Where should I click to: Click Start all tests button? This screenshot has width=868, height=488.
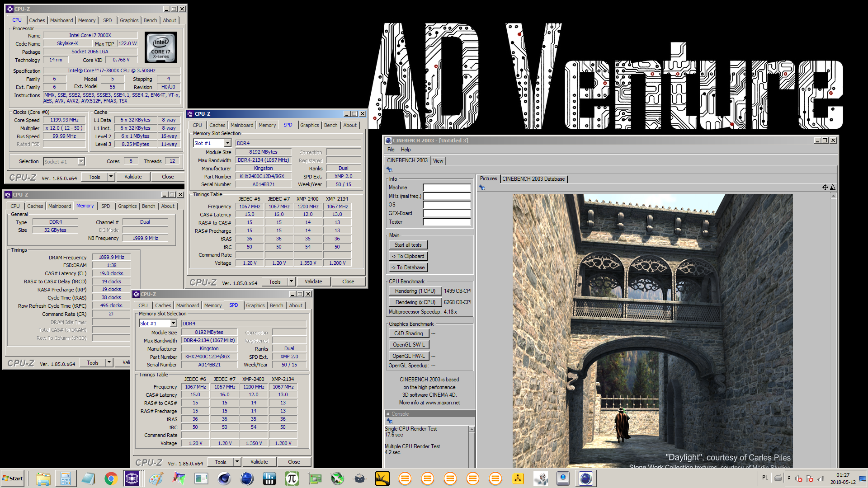408,245
